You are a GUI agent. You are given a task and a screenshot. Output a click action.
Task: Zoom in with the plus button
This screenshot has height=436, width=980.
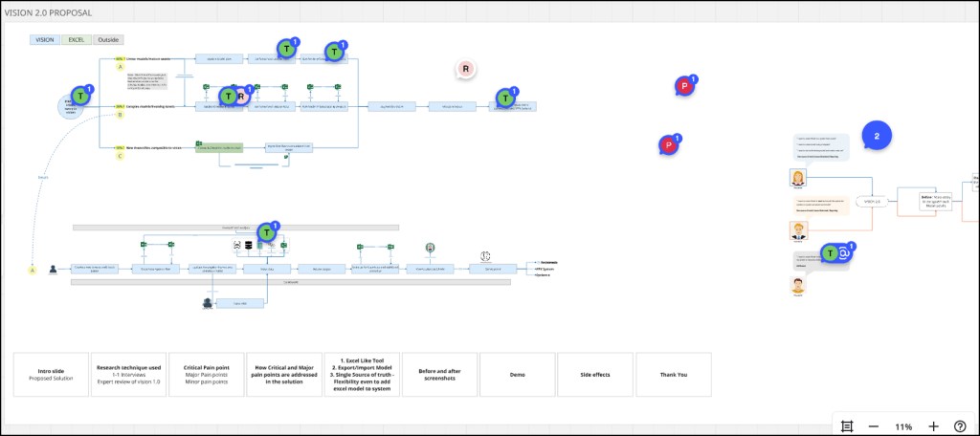click(934, 425)
